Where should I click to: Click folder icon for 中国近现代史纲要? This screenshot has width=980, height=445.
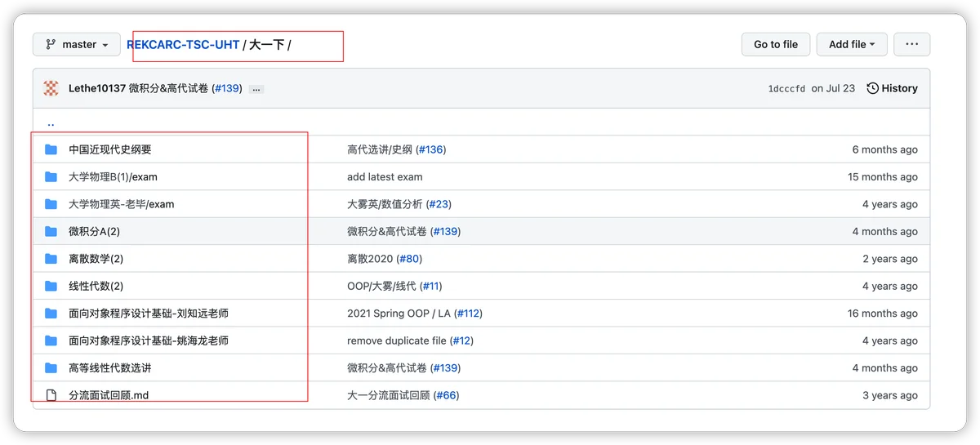click(x=51, y=149)
